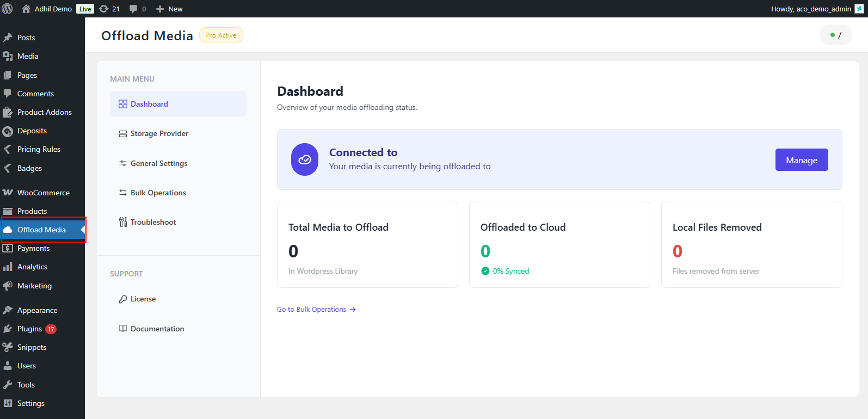Click the user avatar next to aco_demo_admin
The height and width of the screenshot is (419, 868).
[x=859, y=9]
